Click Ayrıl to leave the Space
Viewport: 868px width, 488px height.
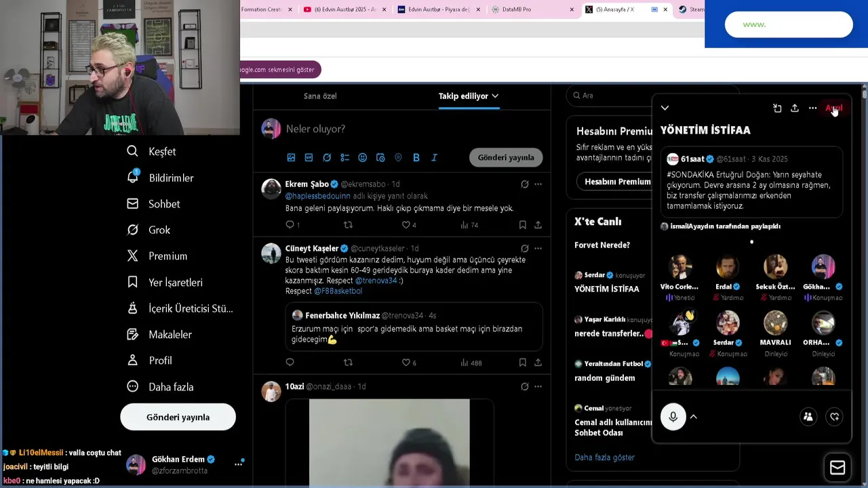coord(833,108)
